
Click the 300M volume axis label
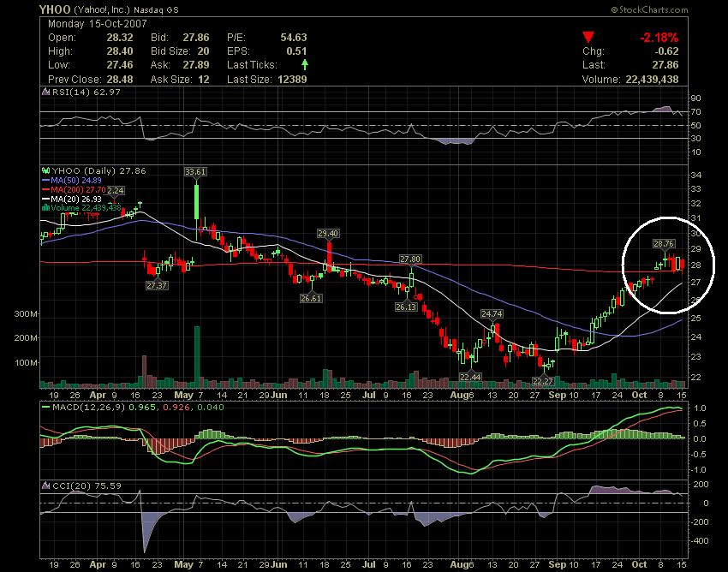coord(26,314)
